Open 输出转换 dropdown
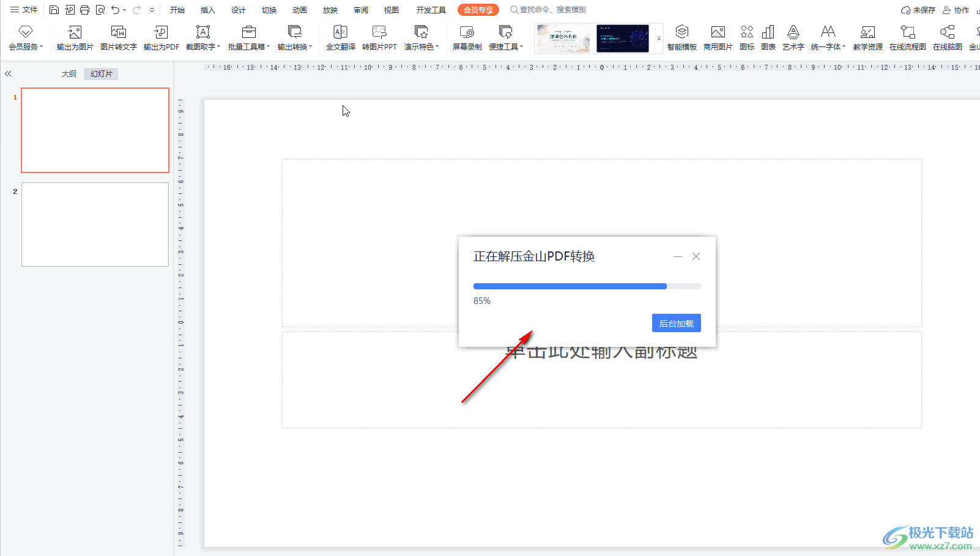980x556 pixels. pos(295,38)
